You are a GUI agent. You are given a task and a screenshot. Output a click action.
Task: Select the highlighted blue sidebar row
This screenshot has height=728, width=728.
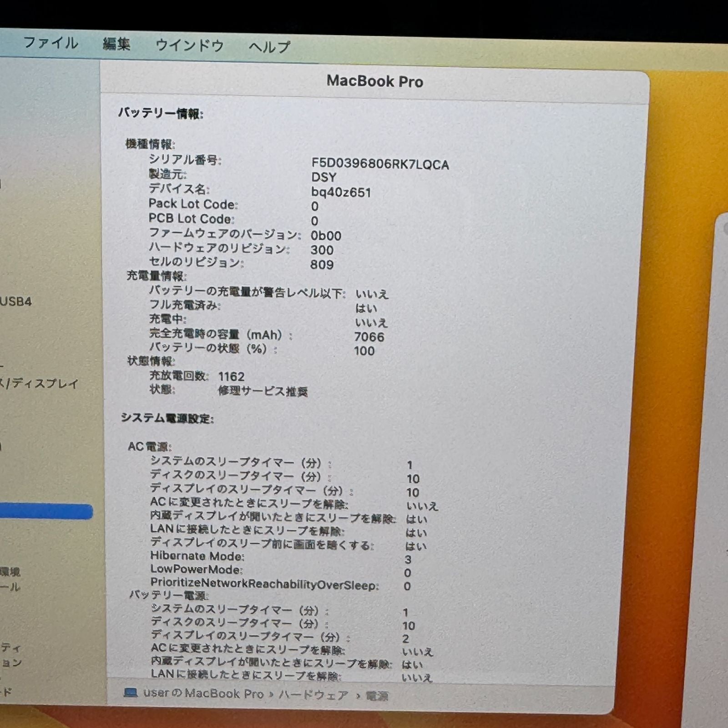(x=46, y=511)
